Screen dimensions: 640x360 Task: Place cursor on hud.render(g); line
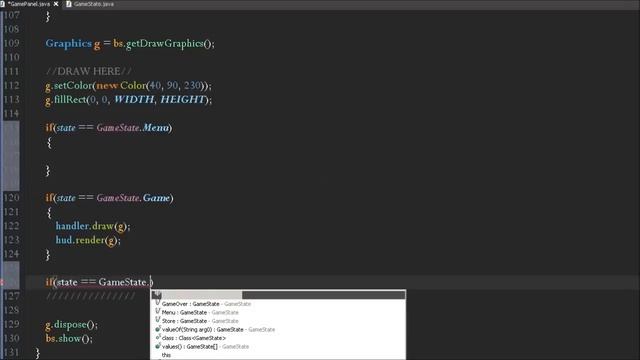pos(88,240)
